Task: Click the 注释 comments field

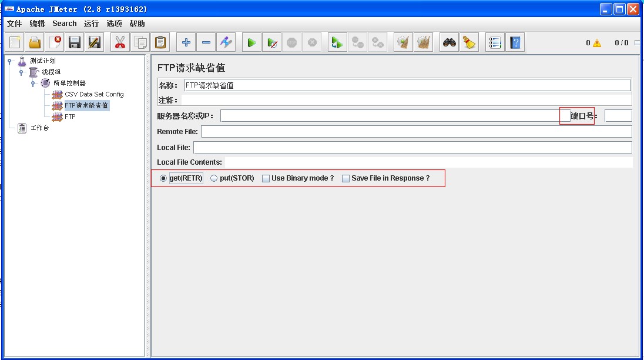Action: 407,100
